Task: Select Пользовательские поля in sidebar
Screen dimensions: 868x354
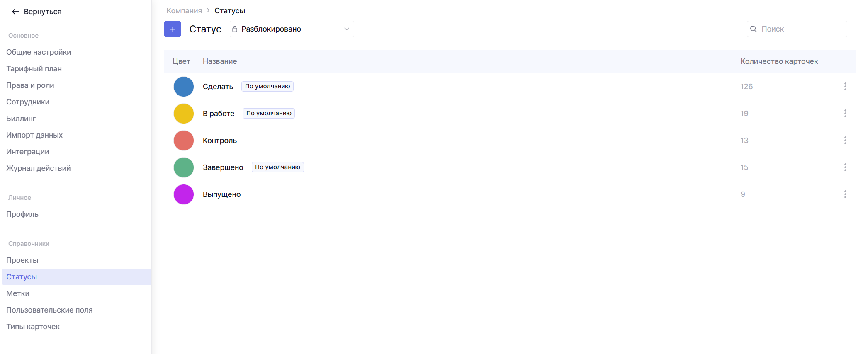Action: click(49, 310)
